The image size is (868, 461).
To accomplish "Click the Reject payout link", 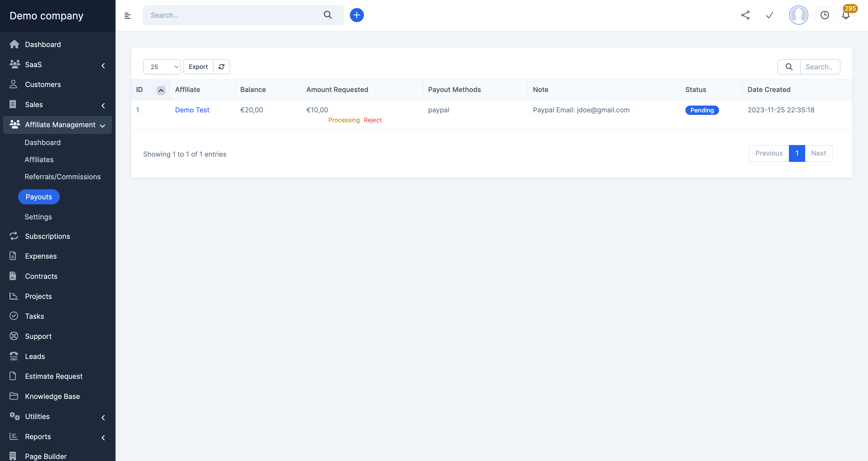I will point(372,120).
